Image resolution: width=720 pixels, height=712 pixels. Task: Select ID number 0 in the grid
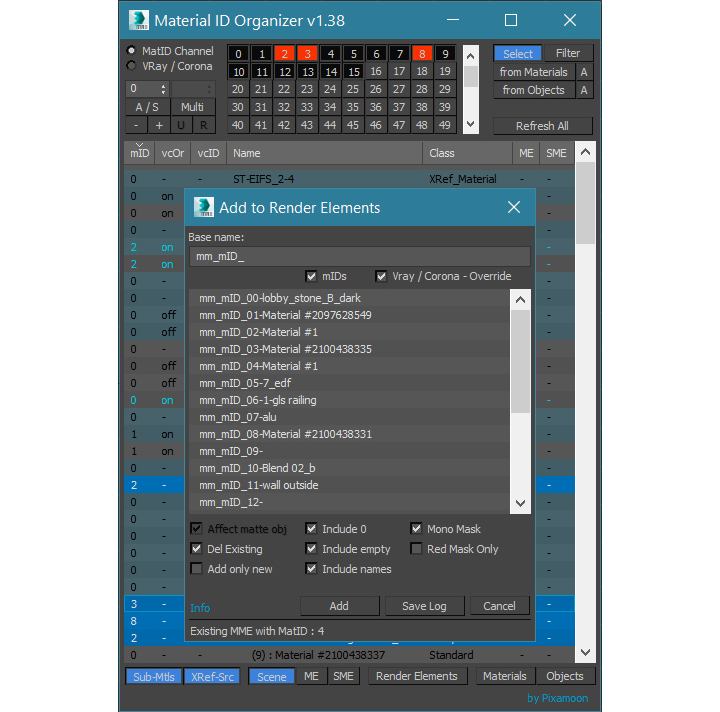click(x=238, y=54)
